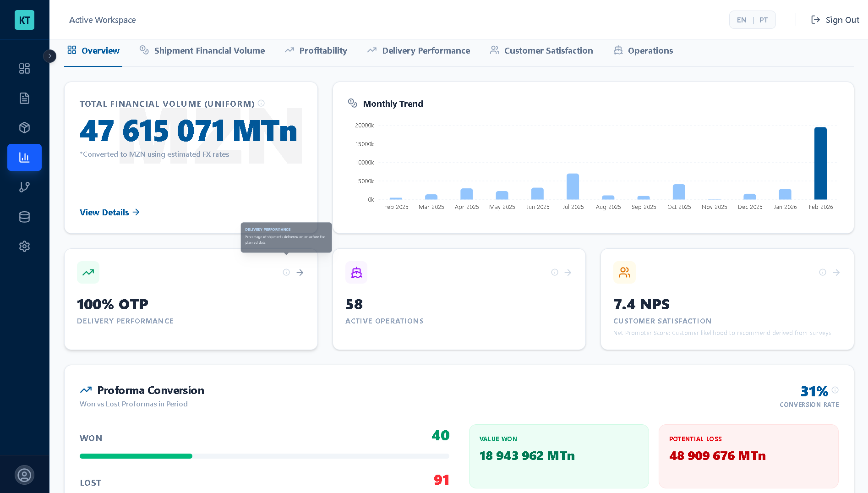Select EN as the active language

[x=742, y=20]
